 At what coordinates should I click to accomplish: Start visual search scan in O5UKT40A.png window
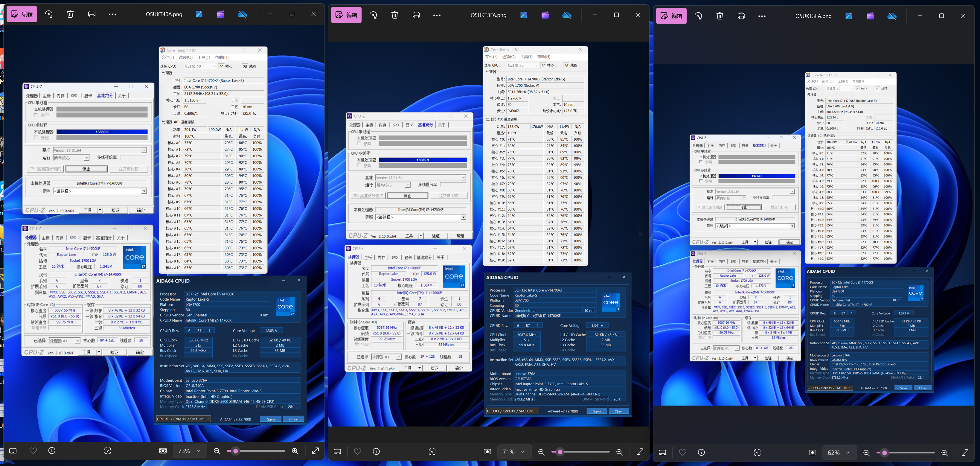tap(108, 451)
